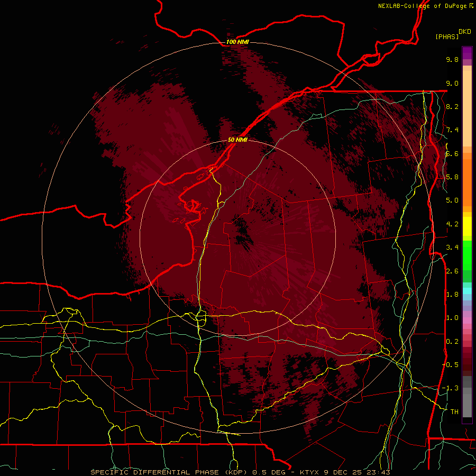Click the cyan segment of the color bar
Viewport: 476px width, 476px height.
tap(467, 290)
